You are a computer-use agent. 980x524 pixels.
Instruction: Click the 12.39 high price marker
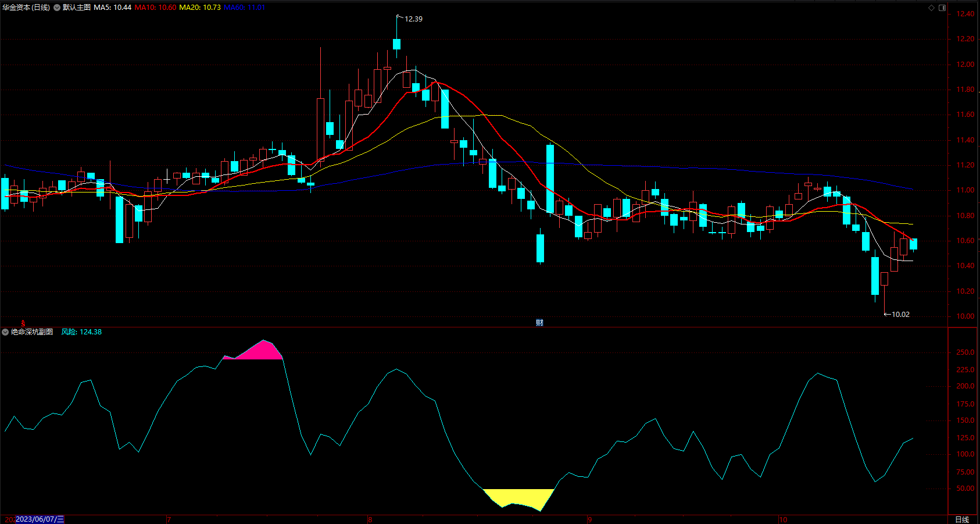coord(413,19)
